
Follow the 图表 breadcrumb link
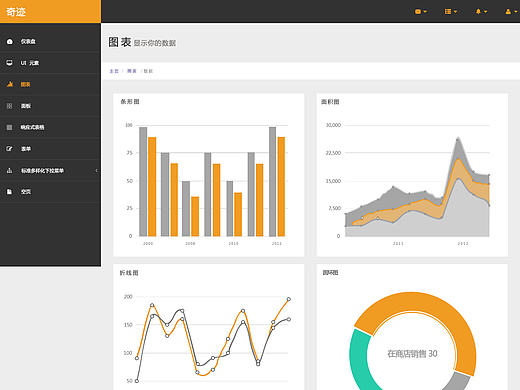[x=132, y=71]
